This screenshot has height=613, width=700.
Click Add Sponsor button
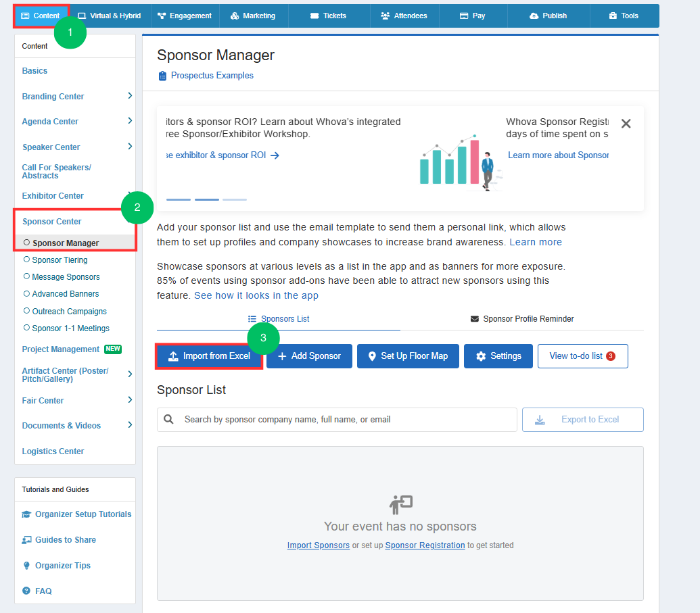309,356
